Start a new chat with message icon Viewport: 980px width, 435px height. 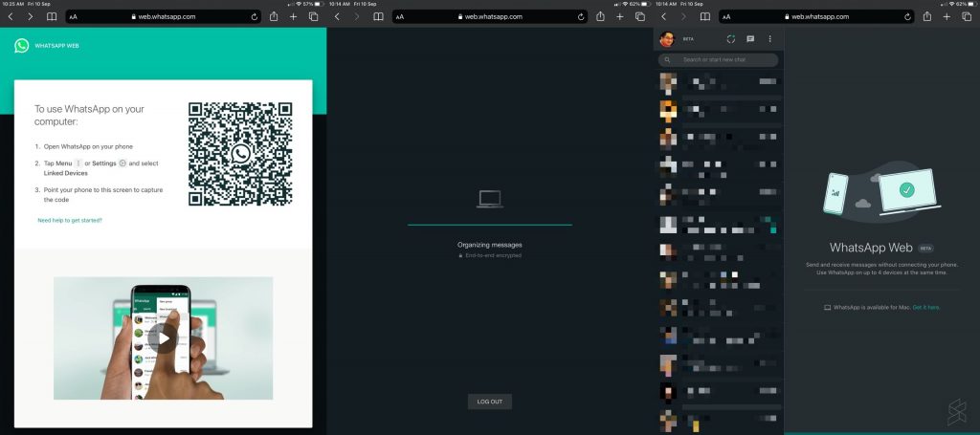point(750,39)
